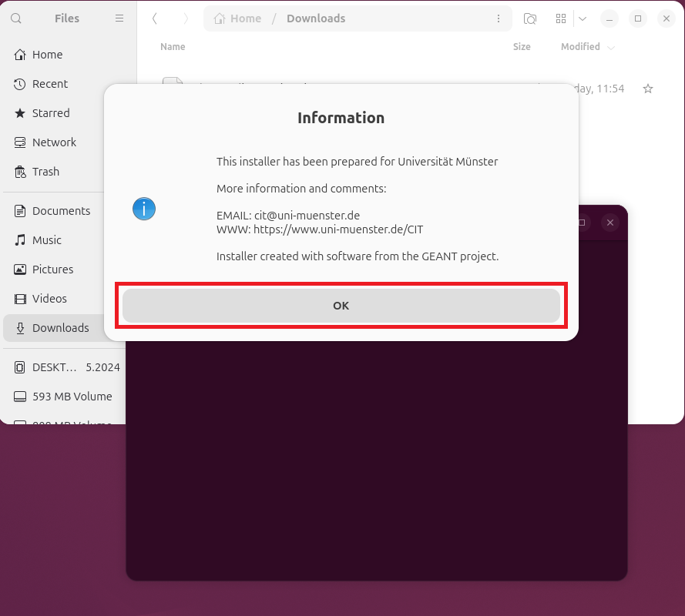This screenshot has height=616, width=685.
Task: Sort by the Name column header
Action: click(173, 47)
